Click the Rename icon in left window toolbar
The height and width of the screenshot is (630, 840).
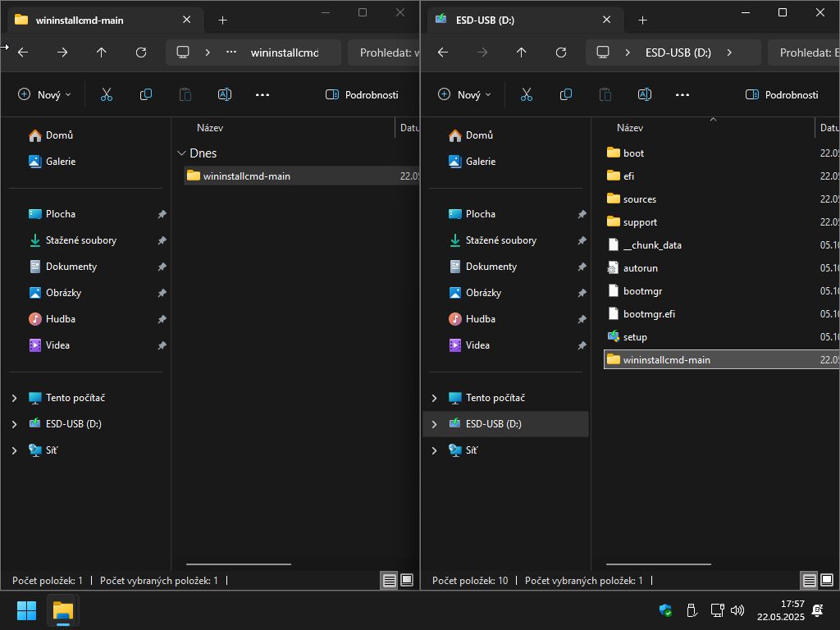(225, 95)
